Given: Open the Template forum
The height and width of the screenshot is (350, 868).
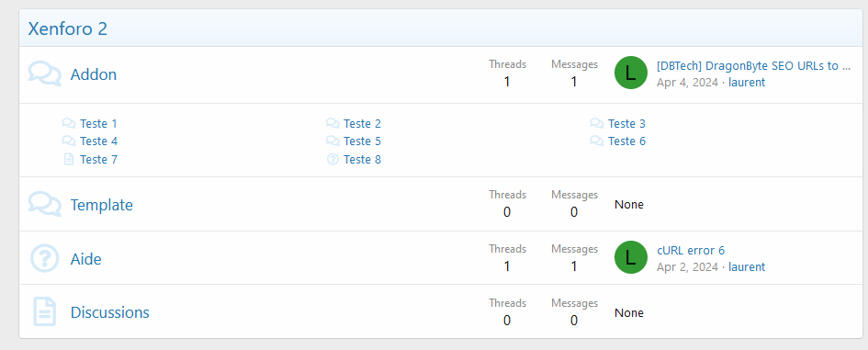Looking at the screenshot, I should coord(102,205).
